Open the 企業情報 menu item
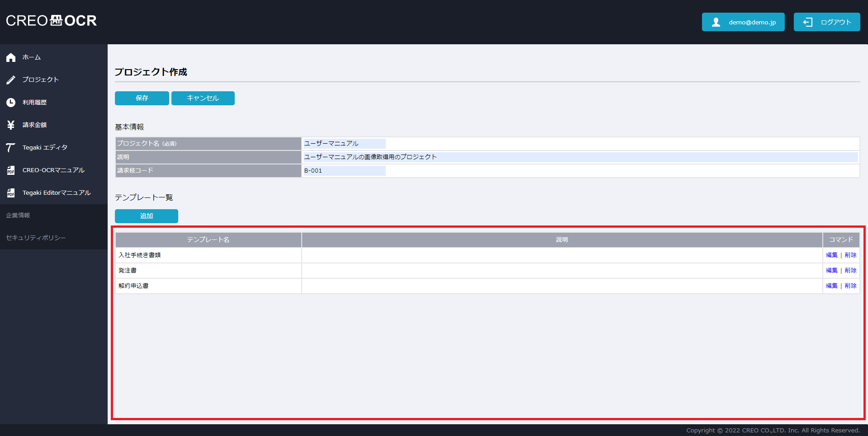This screenshot has height=436, width=868. (x=18, y=216)
